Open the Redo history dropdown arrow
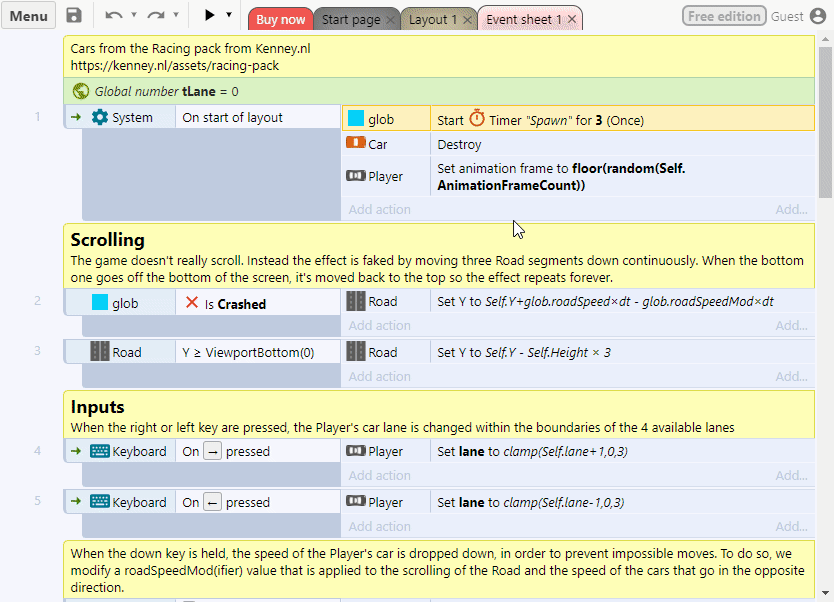Screen dimensions: 834x602 tap(176, 15)
